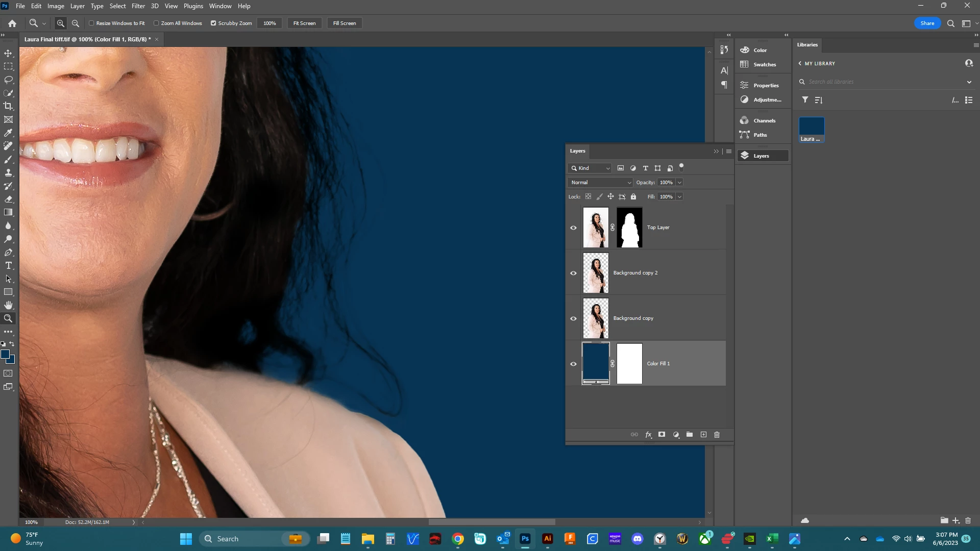Disable the Scrubby Zoom checkbox
This screenshot has width=980, height=551.
[213, 23]
